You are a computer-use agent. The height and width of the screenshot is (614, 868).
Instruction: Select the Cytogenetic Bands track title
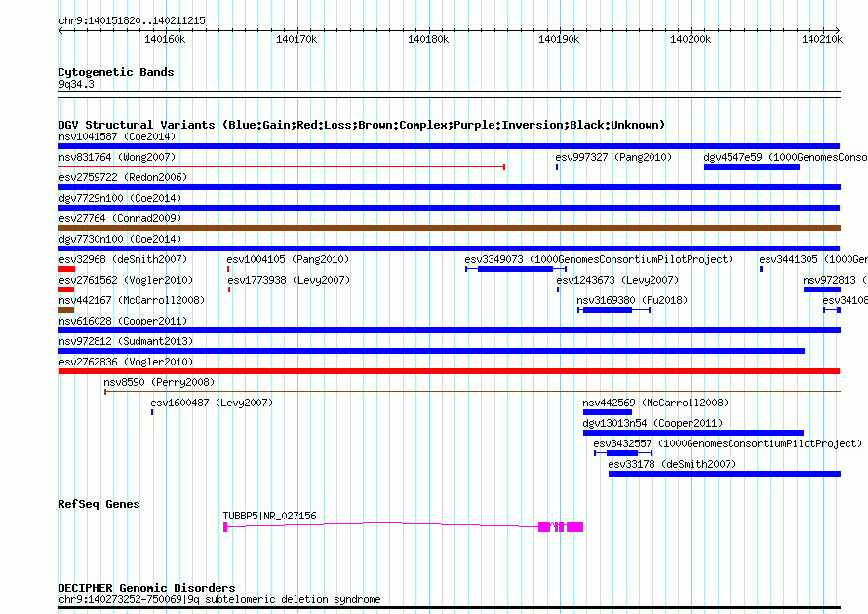[116, 72]
